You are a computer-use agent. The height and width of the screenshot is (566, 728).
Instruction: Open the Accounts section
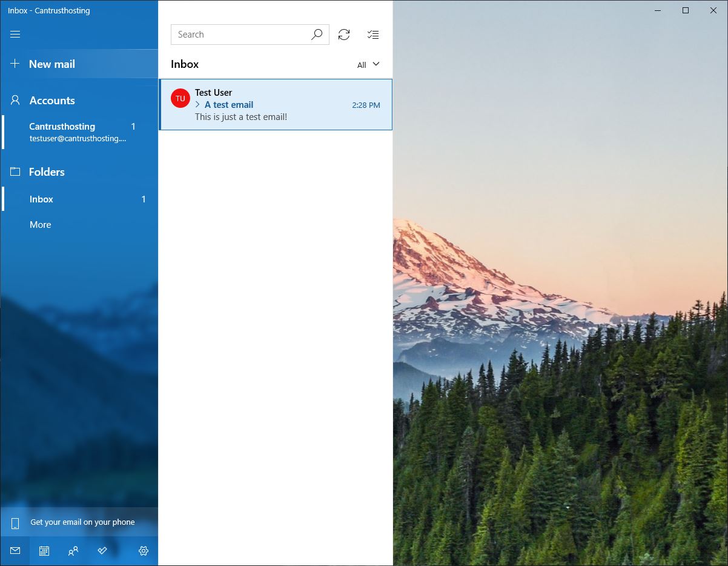(79, 101)
